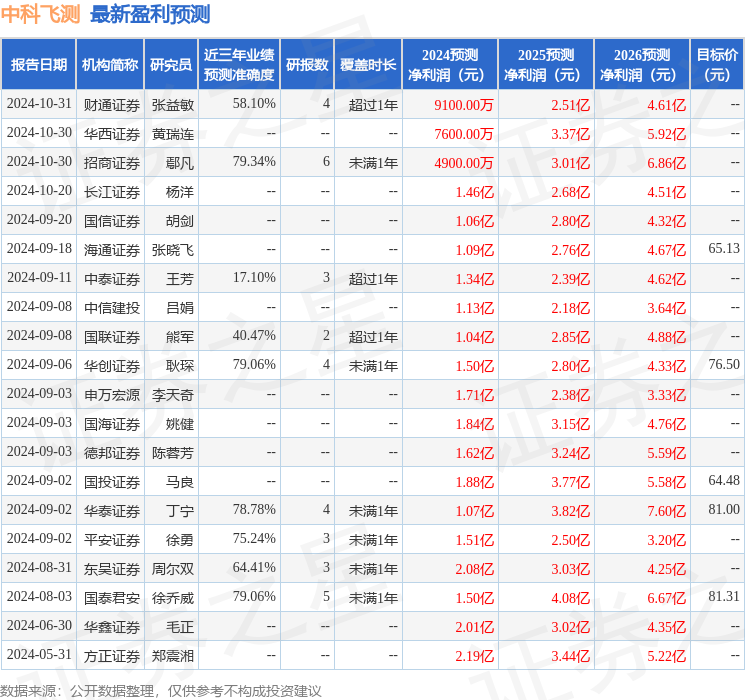Viewport: 745px width, 700px height.
Task: Select the 报告日期 column header
Action: point(38,65)
